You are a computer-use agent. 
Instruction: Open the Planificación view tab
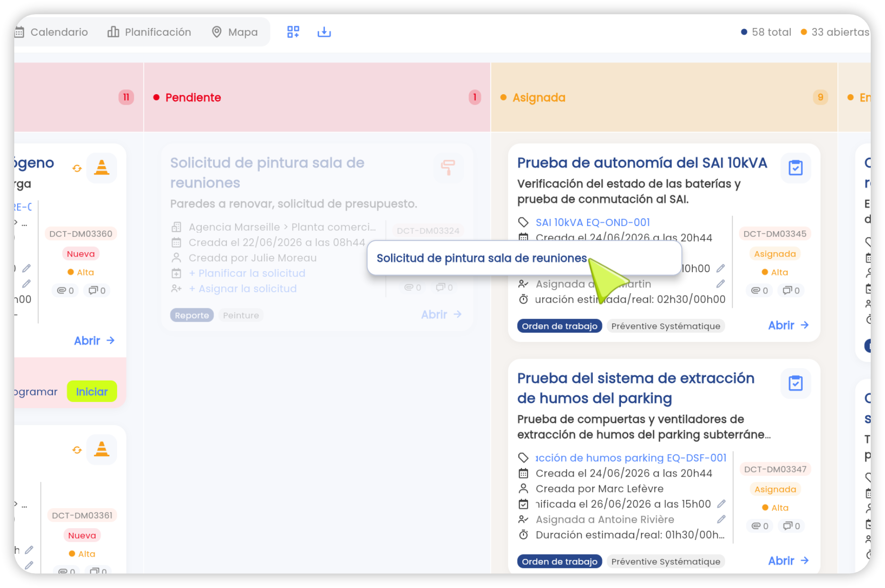149,32
